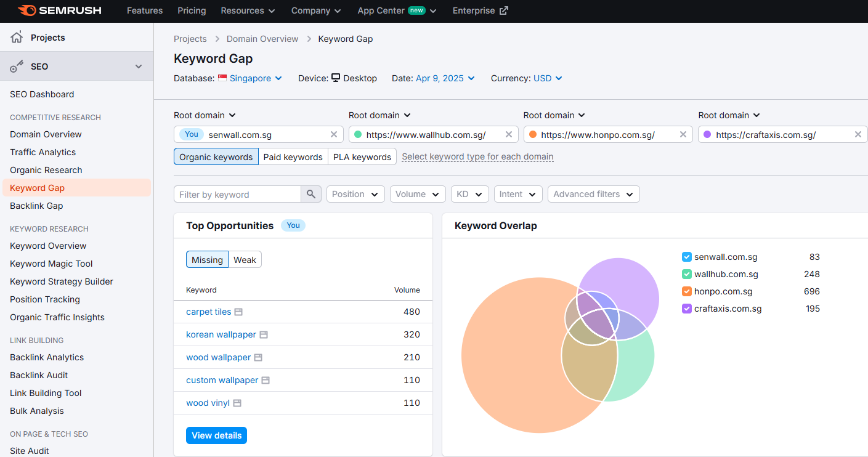Click SERP features icon next to wood wallpaper
The width and height of the screenshot is (868, 457).
pos(258,358)
